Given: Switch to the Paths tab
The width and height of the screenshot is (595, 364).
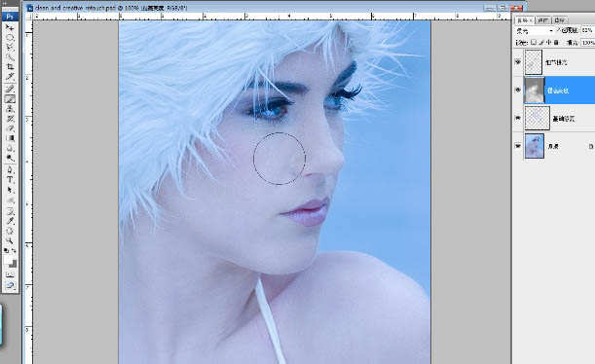Looking at the screenshot, I should click(x=559, y=20).
